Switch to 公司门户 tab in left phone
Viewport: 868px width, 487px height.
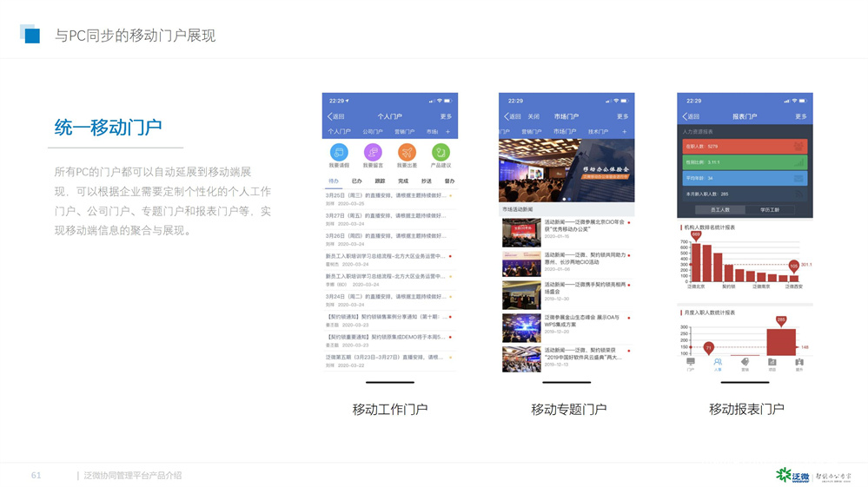(x=373, y=132)
